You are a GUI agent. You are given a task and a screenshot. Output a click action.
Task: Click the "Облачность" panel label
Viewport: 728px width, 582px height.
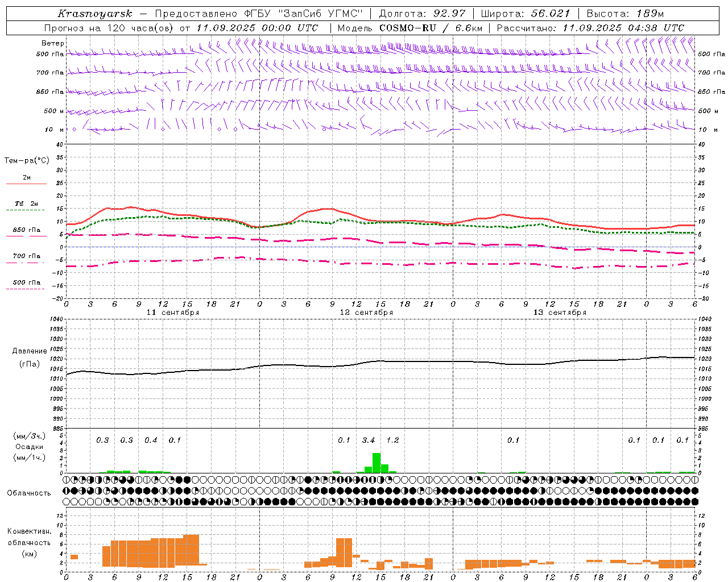(29, 493)
